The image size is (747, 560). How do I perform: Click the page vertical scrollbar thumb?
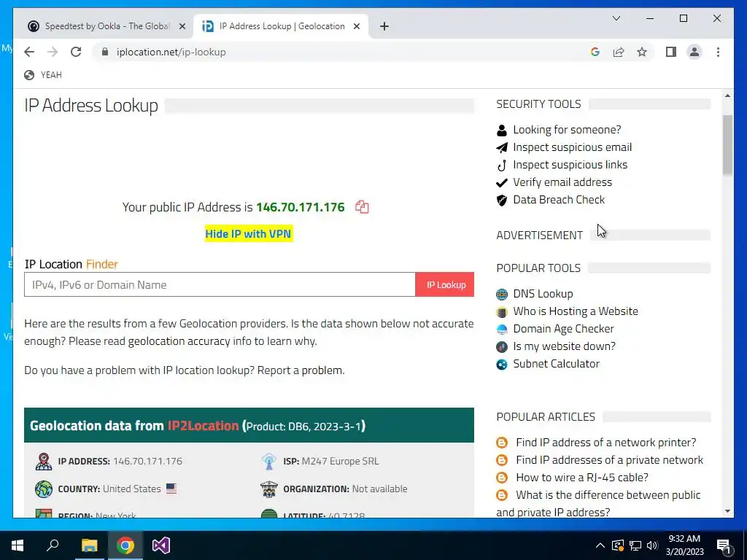tap(727, 145)
